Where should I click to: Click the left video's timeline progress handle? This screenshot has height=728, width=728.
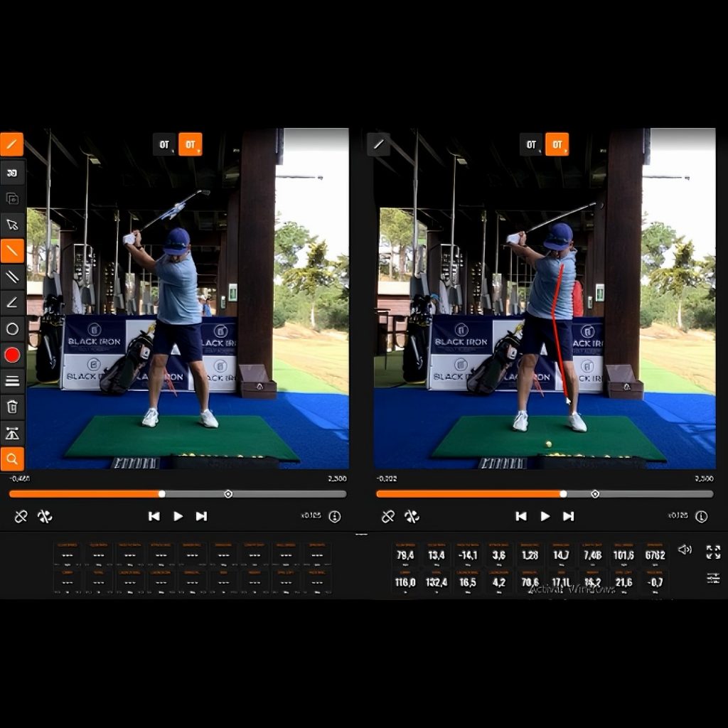(161, 494)
